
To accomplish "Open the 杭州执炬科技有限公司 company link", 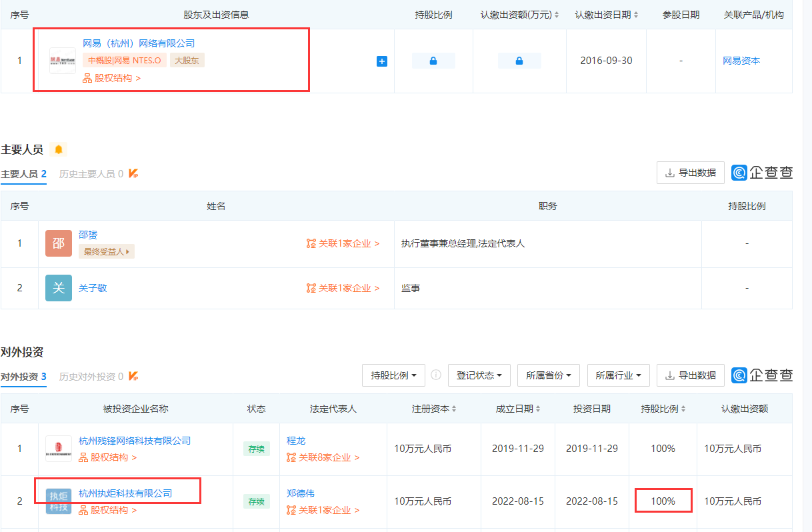I will (125, 493).
